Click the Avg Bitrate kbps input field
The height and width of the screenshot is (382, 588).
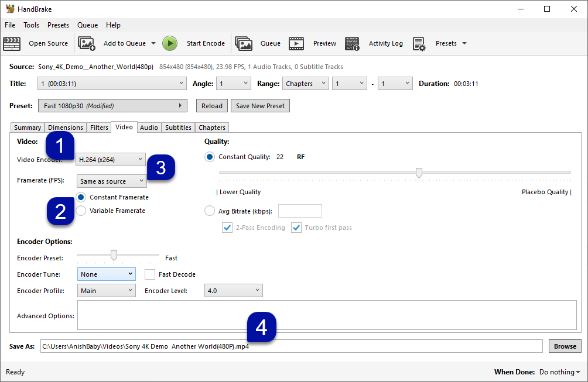(300, 211)
